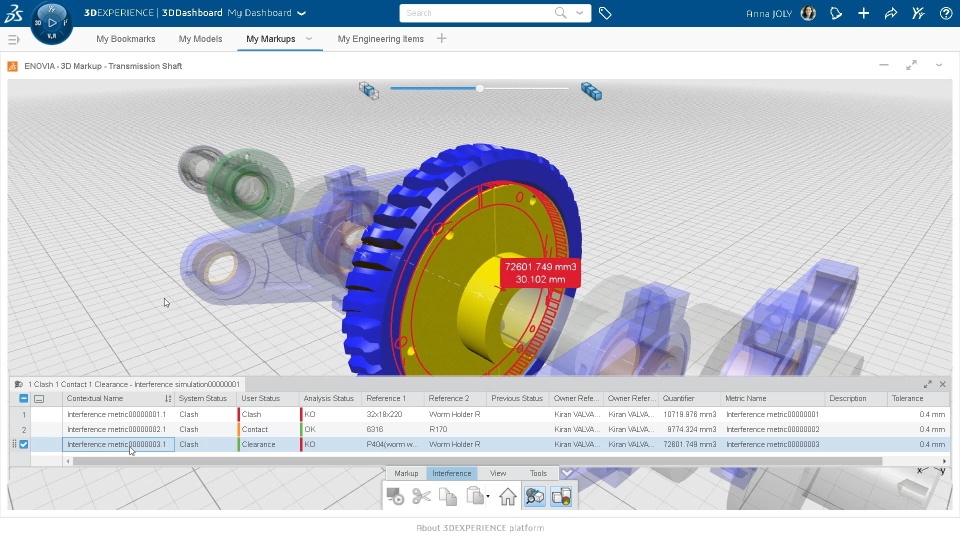Switch to My Models tab
960x540 pixels.
pyautogui.click(x=200, y=39)
